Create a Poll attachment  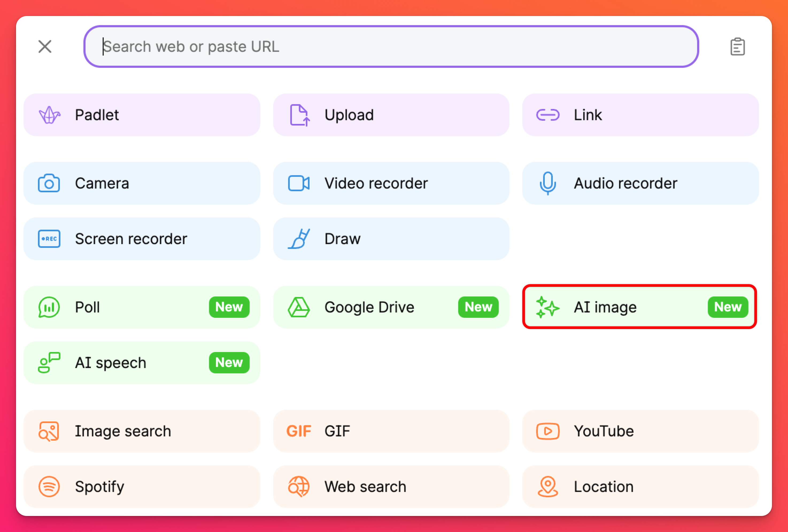pyautogui.click(x=142, y=307)
